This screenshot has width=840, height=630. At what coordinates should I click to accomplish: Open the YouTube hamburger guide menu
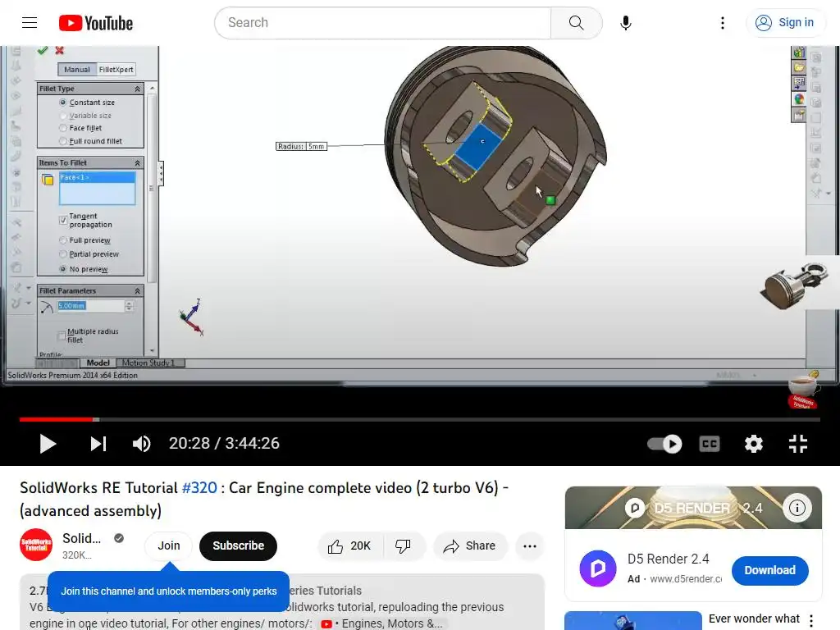point(30,22)
